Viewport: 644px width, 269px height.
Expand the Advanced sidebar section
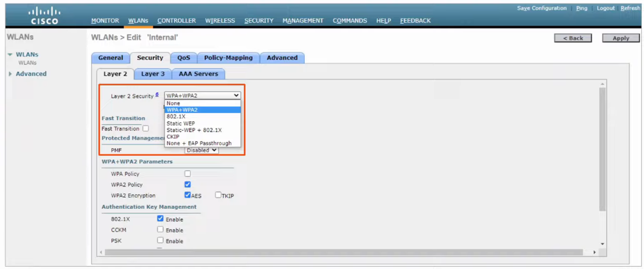tap(10, 74)
